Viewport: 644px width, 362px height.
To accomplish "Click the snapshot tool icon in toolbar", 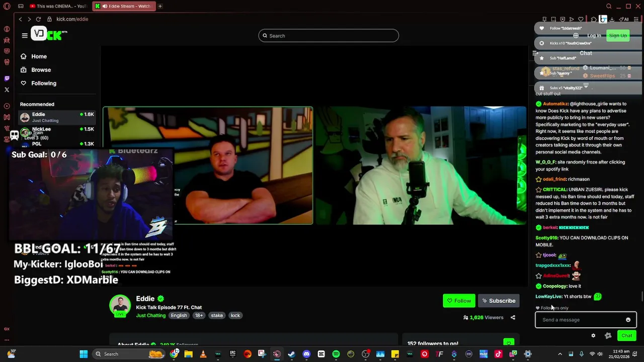I will pos(553,19).
